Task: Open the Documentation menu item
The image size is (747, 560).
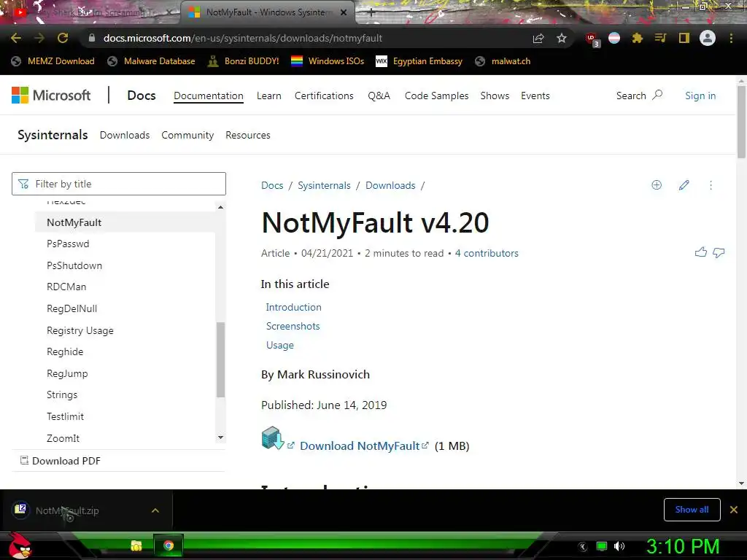Action: 208,96
